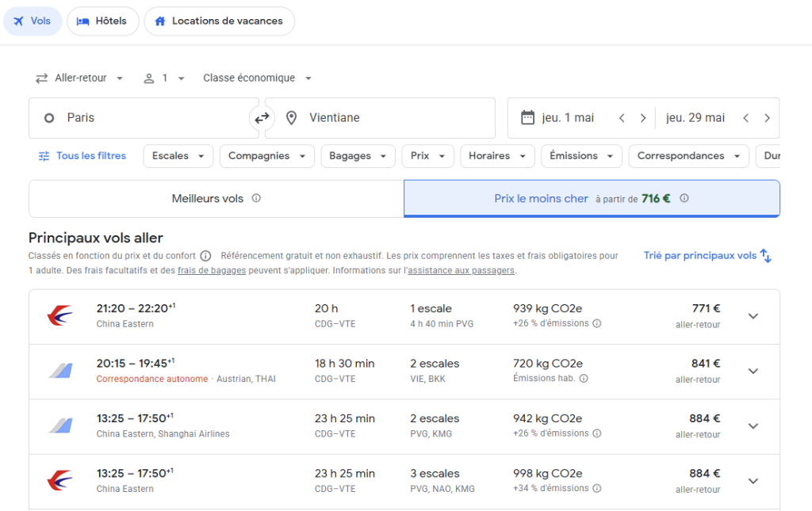Click the passenger person icon

(x=149, y=78)
